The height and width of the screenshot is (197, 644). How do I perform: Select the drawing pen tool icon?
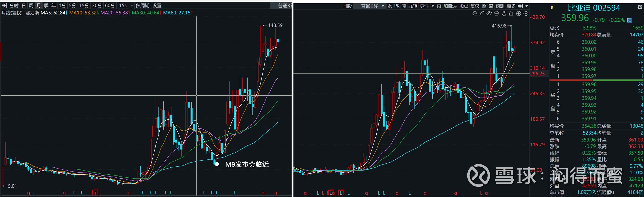(x=482, y=14)
